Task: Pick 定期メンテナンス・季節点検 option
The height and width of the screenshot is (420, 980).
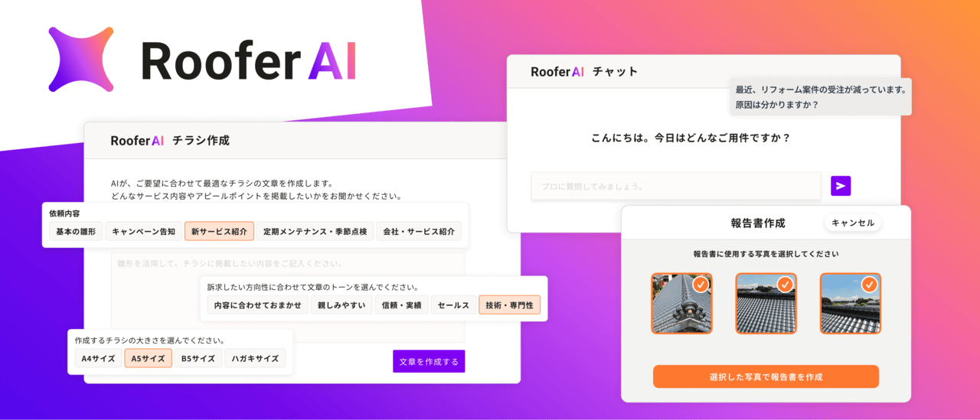Action: point(315,231)
